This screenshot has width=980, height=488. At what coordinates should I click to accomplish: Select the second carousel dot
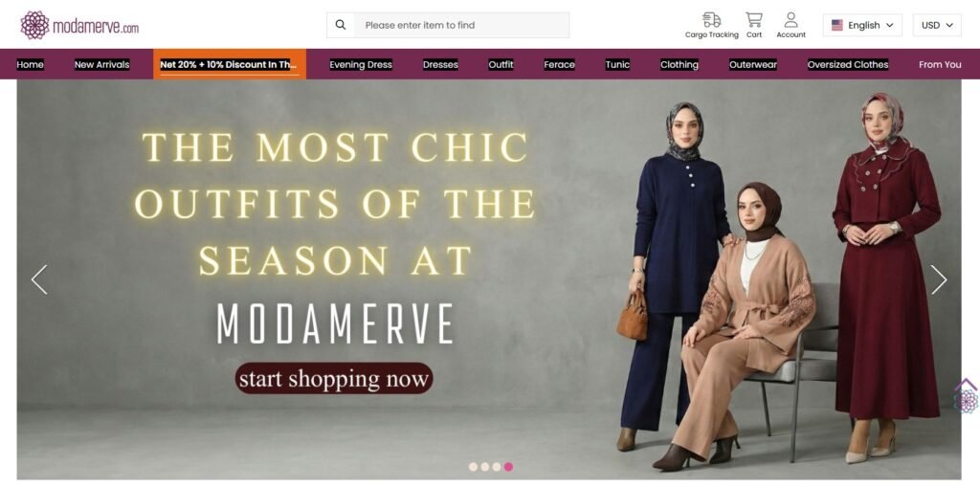485,467
